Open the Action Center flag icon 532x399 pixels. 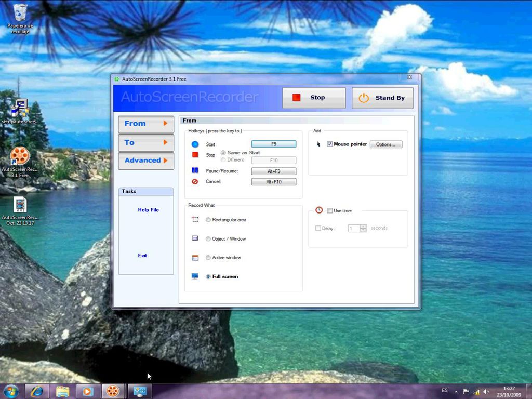click(x=467, y=391)
